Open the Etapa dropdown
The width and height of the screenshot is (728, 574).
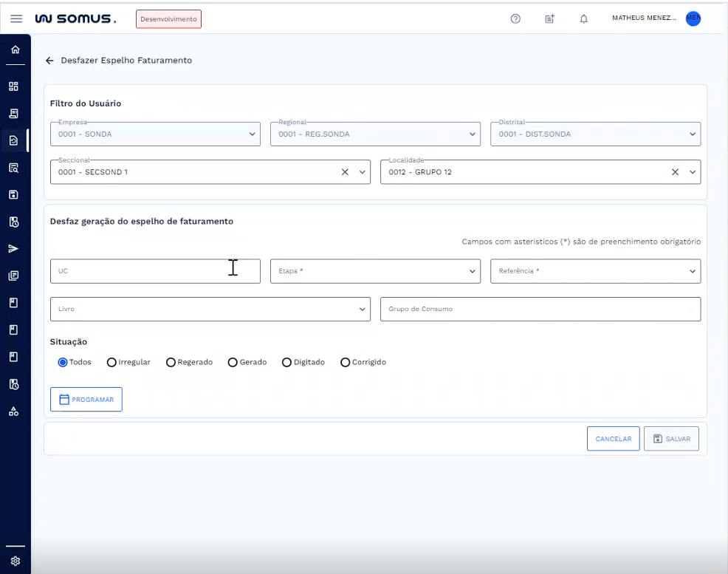pyautogui.click(x=375, y=271)
